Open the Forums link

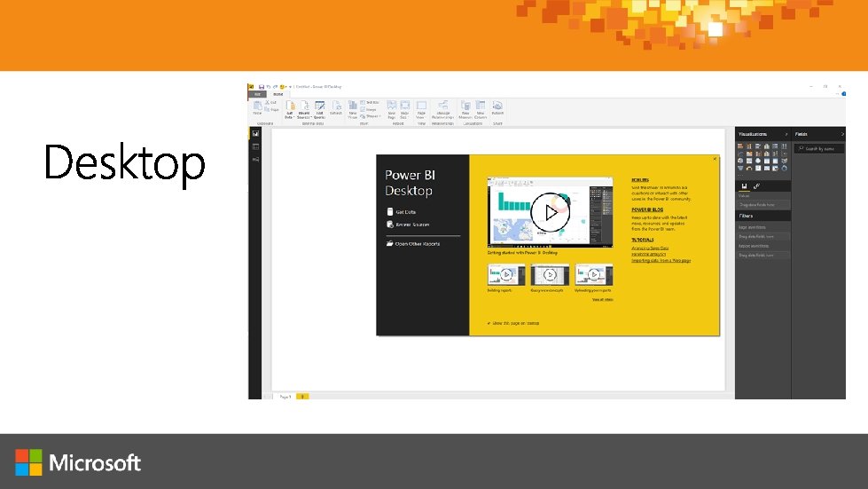click(x=640, y=180)
